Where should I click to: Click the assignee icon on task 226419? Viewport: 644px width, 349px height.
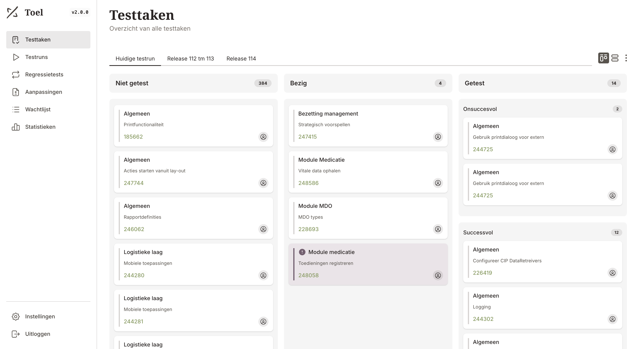pyautogui.click(x=612, y=273)
